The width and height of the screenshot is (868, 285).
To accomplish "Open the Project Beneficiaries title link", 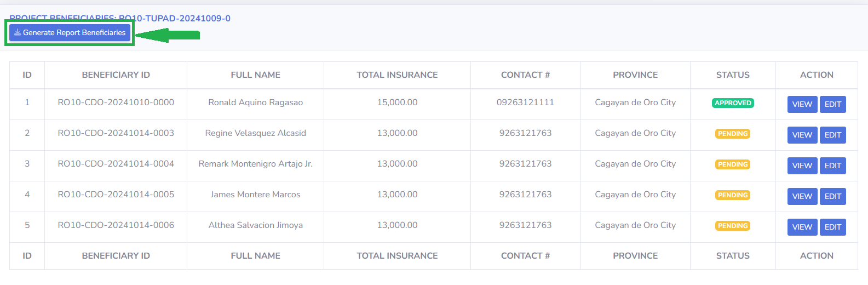I will coord(120,18).
